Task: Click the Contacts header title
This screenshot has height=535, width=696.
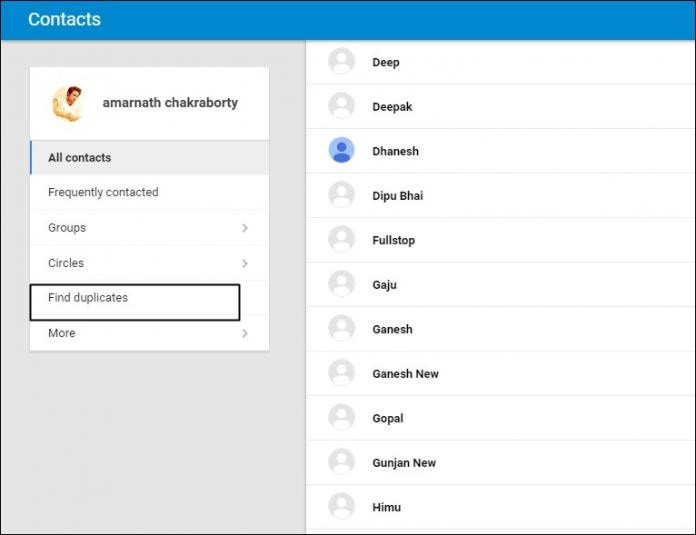Action: 64,19
